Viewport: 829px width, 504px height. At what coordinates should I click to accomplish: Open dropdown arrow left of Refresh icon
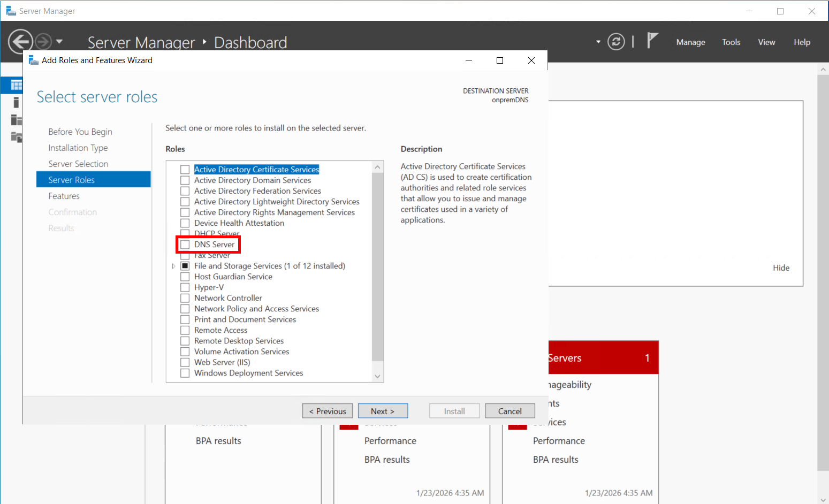tap(598, 42)
